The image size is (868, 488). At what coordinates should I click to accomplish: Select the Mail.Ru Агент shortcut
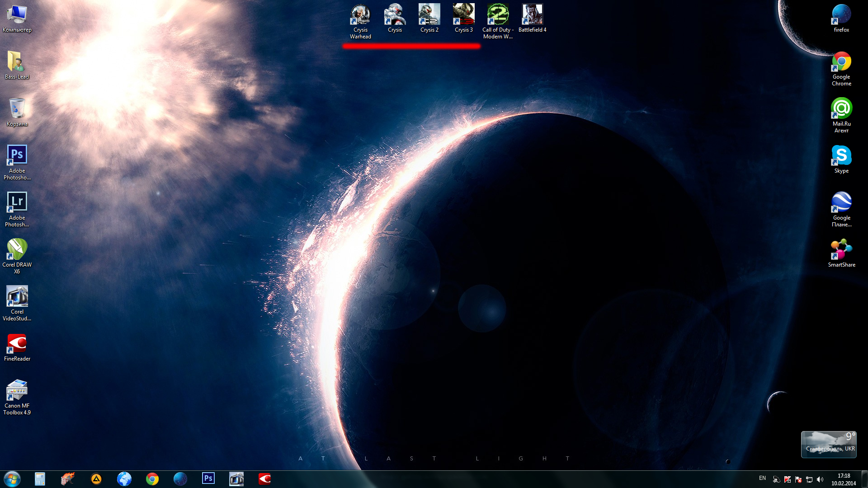841,115
